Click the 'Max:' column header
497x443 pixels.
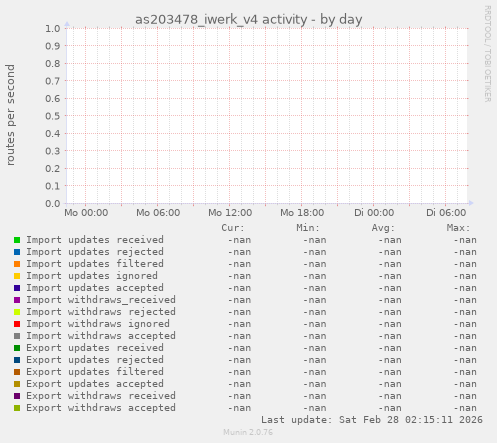(458, 228)
